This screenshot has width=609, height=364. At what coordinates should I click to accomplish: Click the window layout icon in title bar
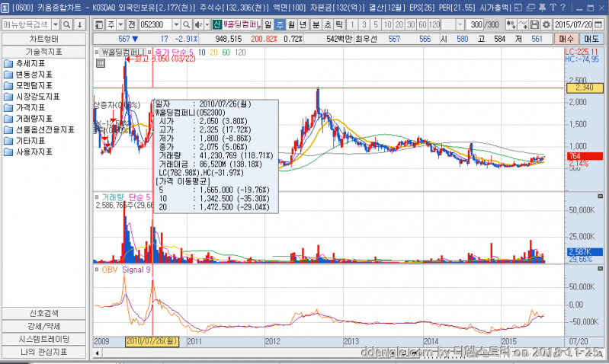(518, 8)
